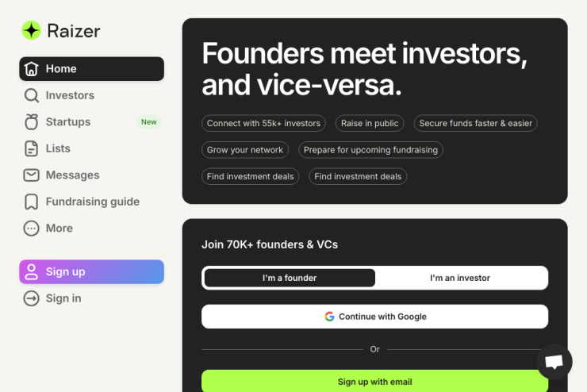Open the chat bubble widget
Viewport: 587px width, 392px height.
pyautogui.click(x=554, y=362)
